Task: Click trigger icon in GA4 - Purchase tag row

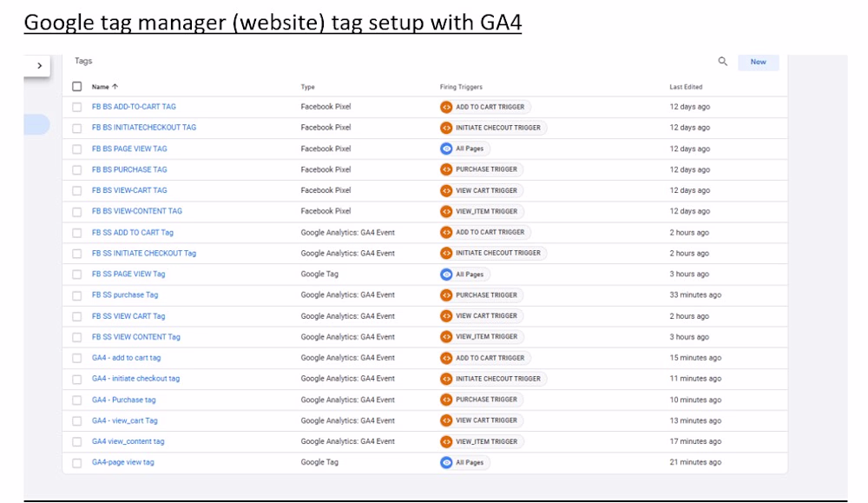Action: point(446,400)
